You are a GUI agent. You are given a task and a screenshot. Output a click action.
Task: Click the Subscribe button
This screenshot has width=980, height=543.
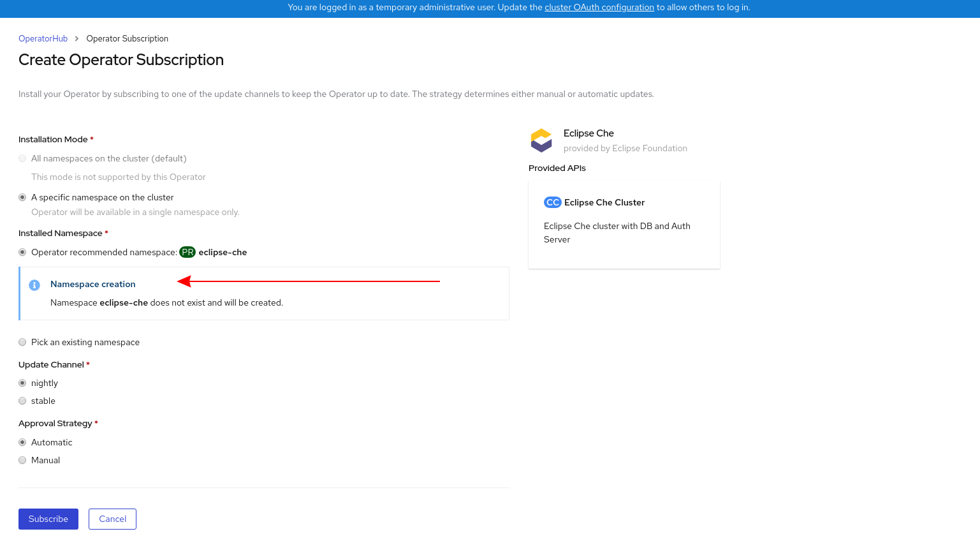48,519
